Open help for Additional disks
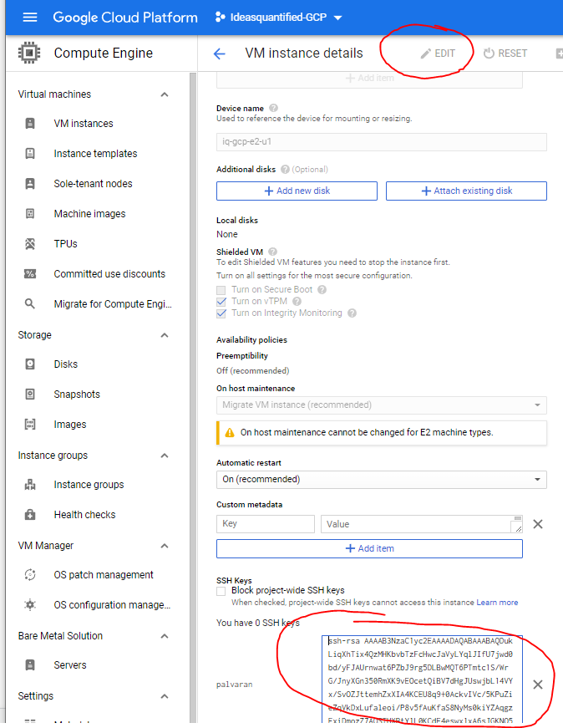This screenshot has width=563, height=728. [x=285, y=170]
